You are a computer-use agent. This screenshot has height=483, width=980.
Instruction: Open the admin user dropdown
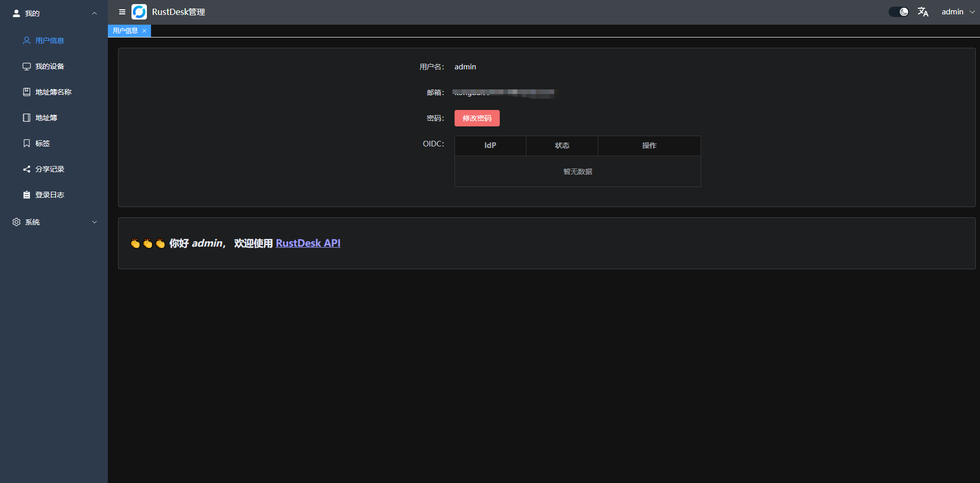(957, 12)
